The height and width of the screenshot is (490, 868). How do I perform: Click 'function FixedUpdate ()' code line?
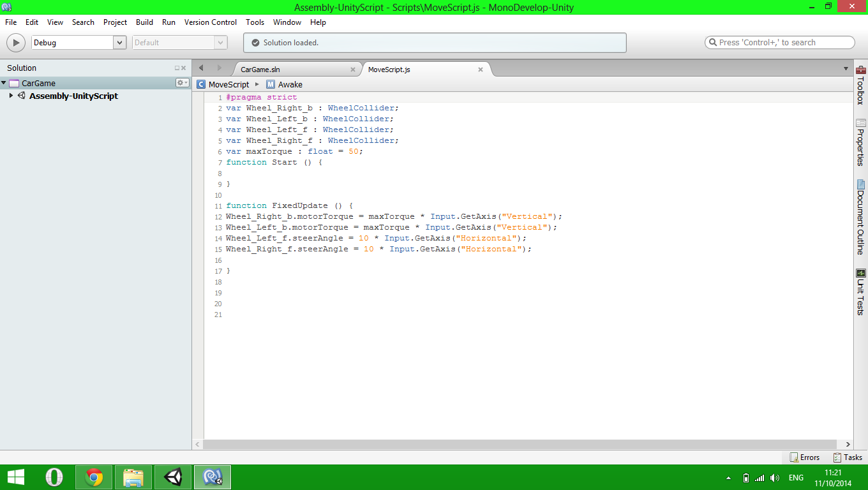pyautogui.click(x=290, y=205)
